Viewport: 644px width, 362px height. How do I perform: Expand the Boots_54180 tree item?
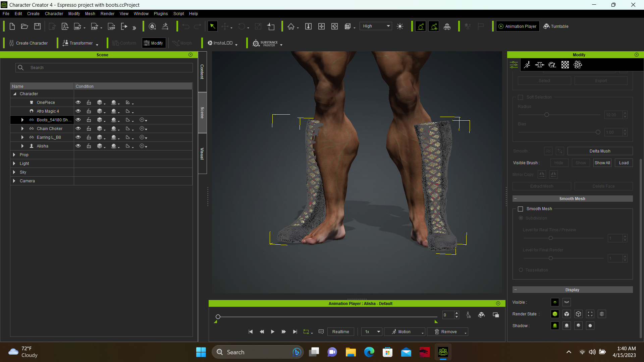point(22,120)
